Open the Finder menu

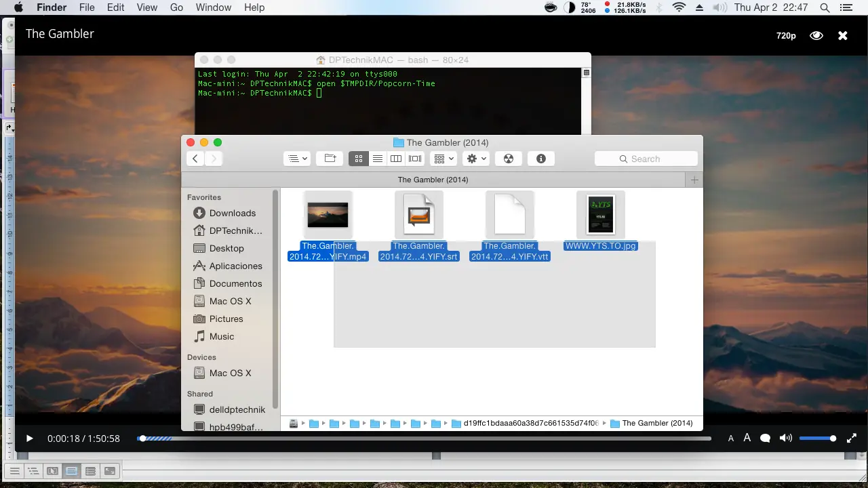coord(51,7)
